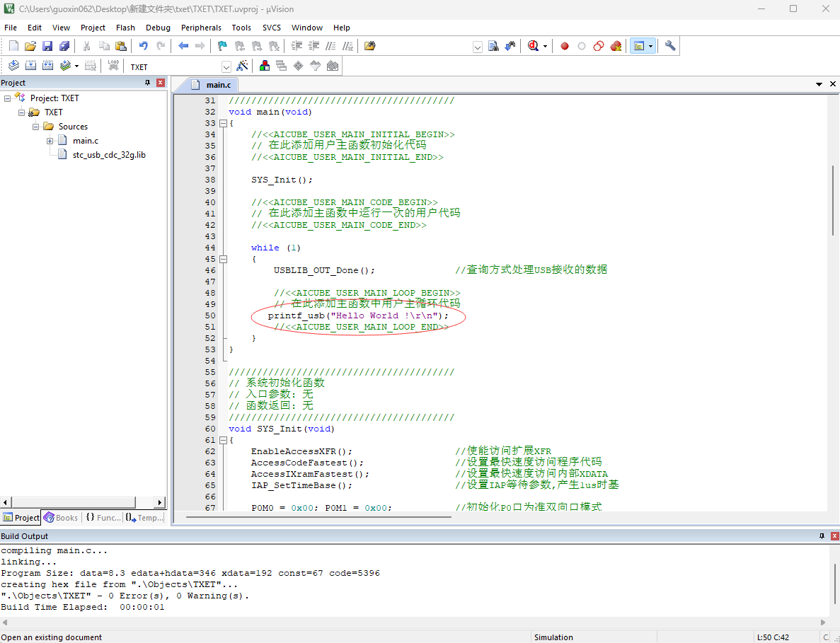Viewport: 840px width, 643px height.
Task: Collapse the Sources group
Action: point(35,127)
